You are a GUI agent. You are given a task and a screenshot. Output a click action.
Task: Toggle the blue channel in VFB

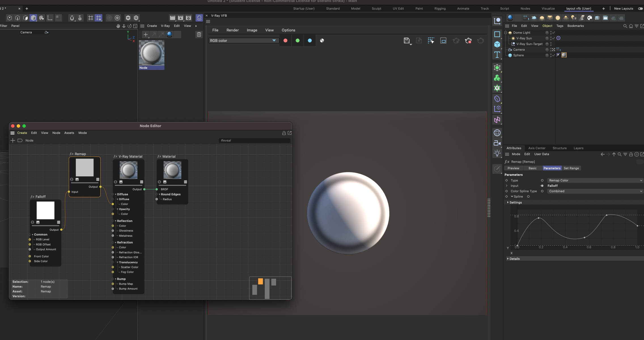point(310,40)
